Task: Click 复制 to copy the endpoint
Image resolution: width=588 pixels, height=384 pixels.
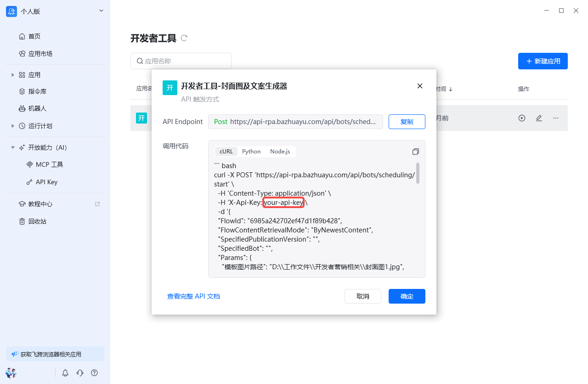Action: [407, 122]
